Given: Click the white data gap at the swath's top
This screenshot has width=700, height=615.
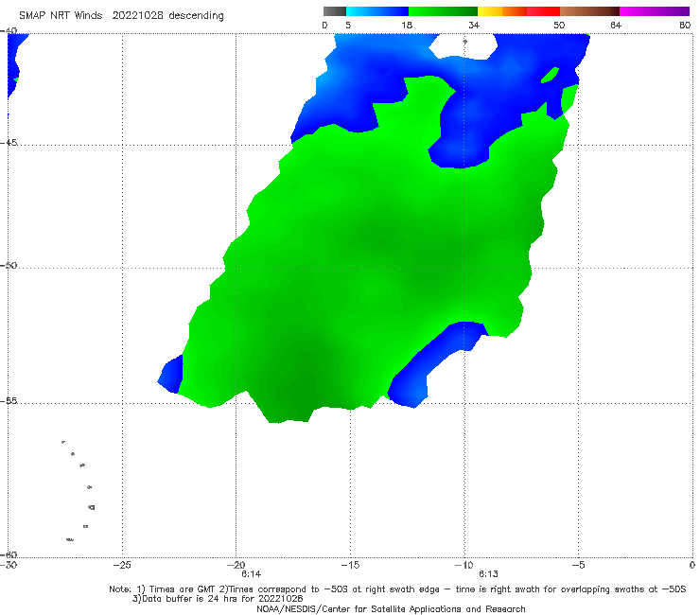Looking at the screenshot, I should pyautogui.click(x=464, y=46).
